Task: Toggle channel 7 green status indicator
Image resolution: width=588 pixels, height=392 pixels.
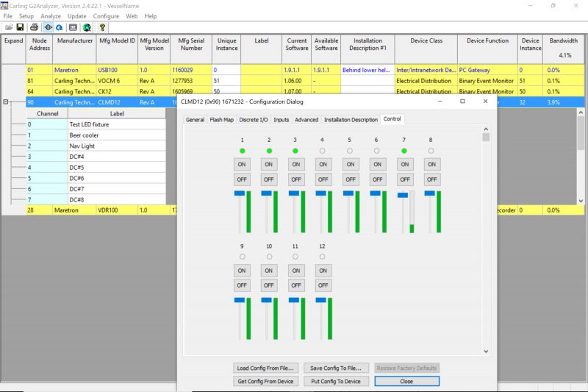Action: coord(404,151)
